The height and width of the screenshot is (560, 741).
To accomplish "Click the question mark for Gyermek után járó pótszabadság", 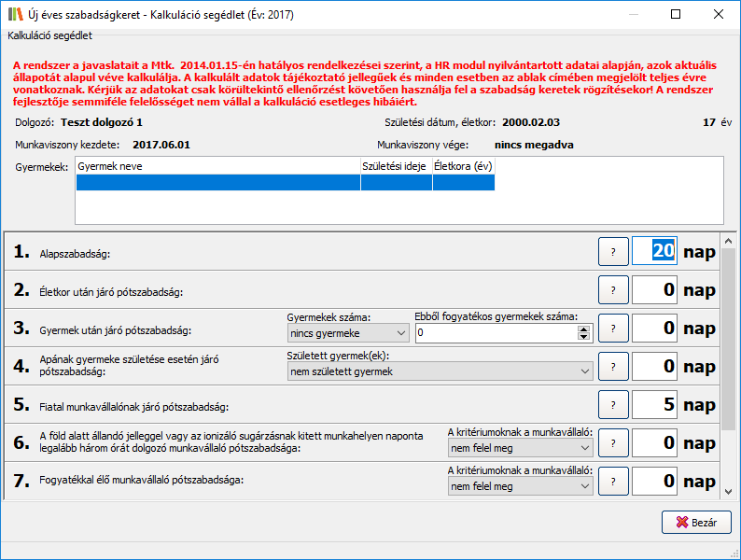I will pos(613,329).
